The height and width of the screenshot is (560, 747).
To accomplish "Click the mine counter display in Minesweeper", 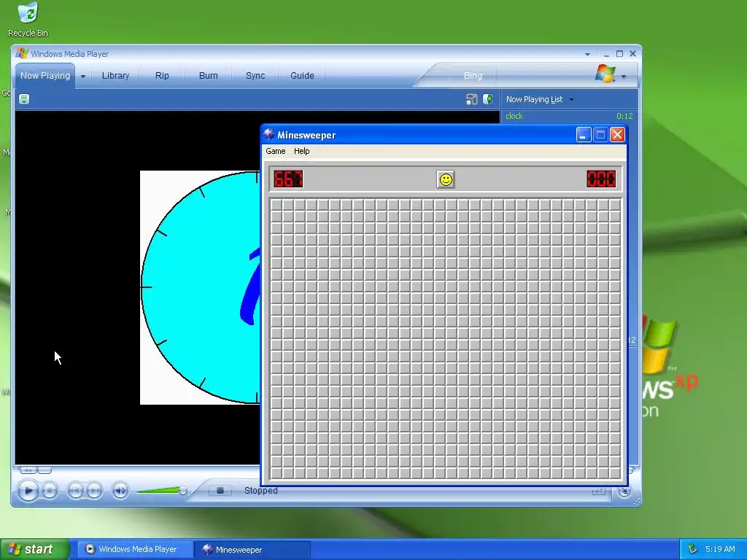I will (288, 179).
